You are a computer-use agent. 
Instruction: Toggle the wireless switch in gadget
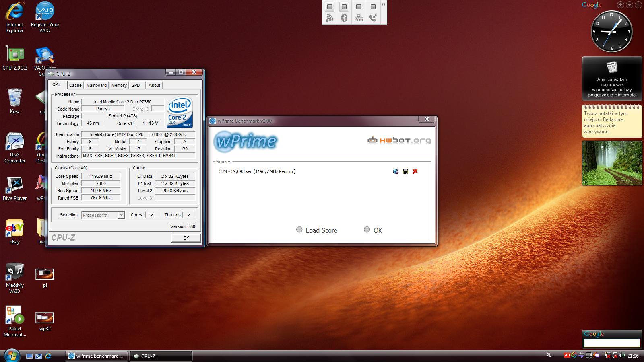coord(330,7)
